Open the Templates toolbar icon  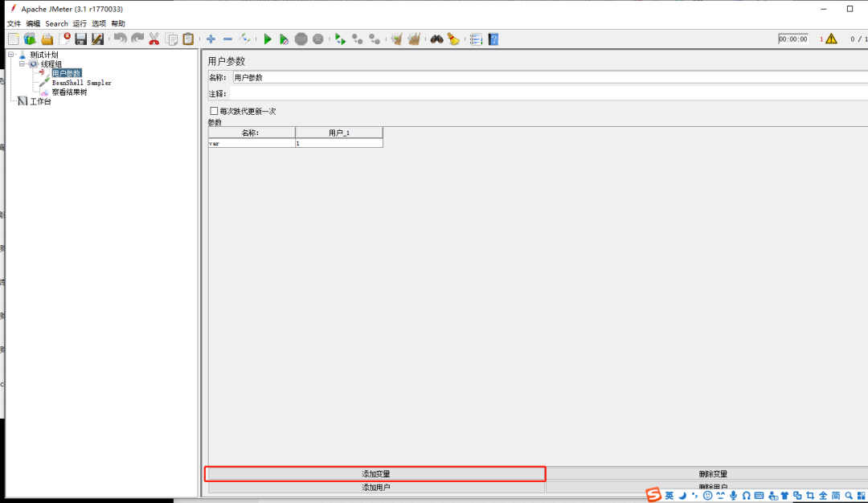(x=30, y=39)
